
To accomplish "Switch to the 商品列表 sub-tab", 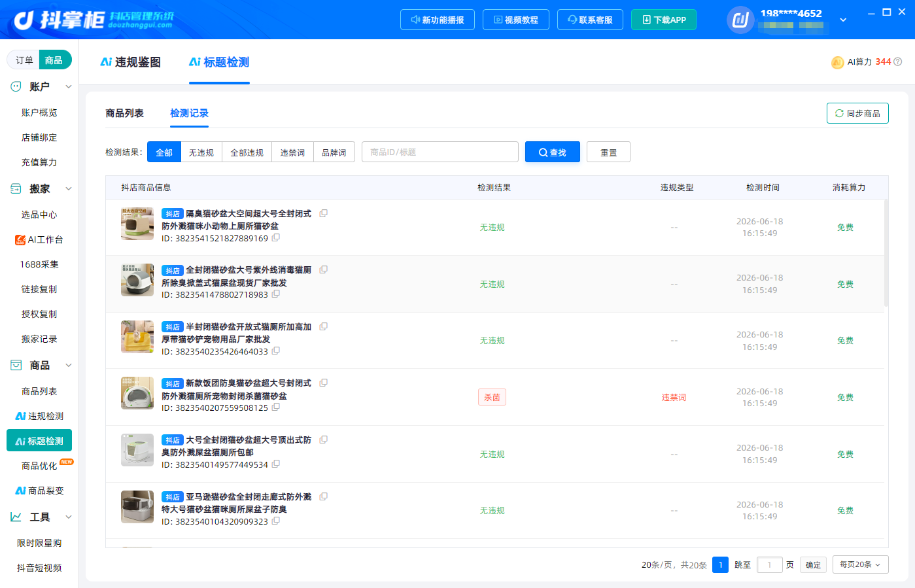I will (x=124, y=113).
